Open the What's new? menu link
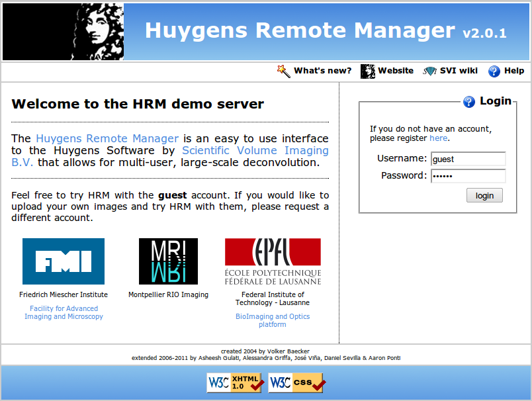This screenshot has width=532, height=401. click(x=323, y=71)
